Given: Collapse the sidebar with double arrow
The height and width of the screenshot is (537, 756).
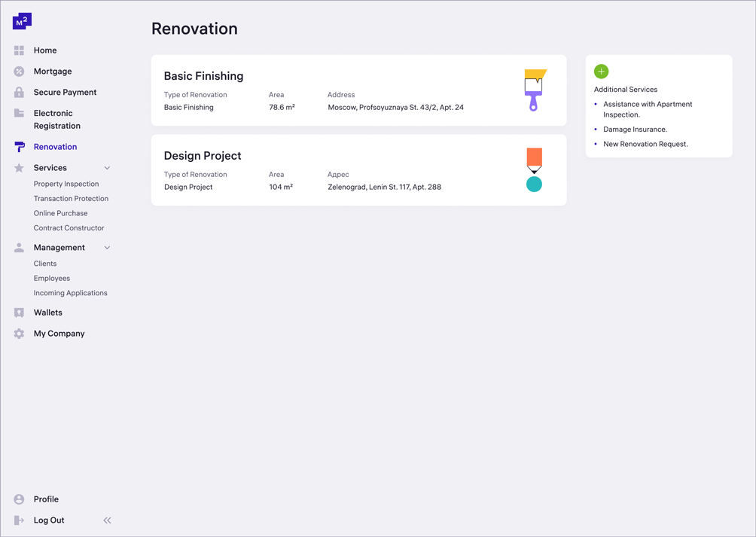Looking at the screenshot, I should (107, 520).
